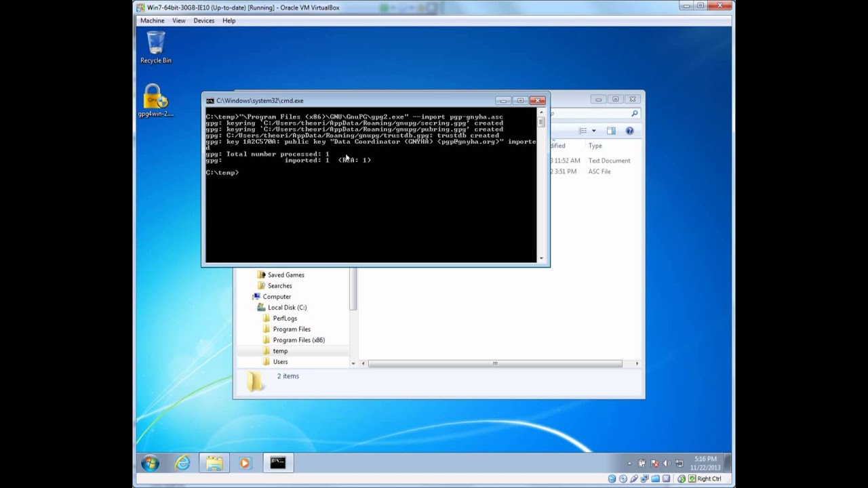The height and width of the screenshot is (488, 868).
Task: Open Windows Explorer taskbar button
Action: tap(214, 463)
